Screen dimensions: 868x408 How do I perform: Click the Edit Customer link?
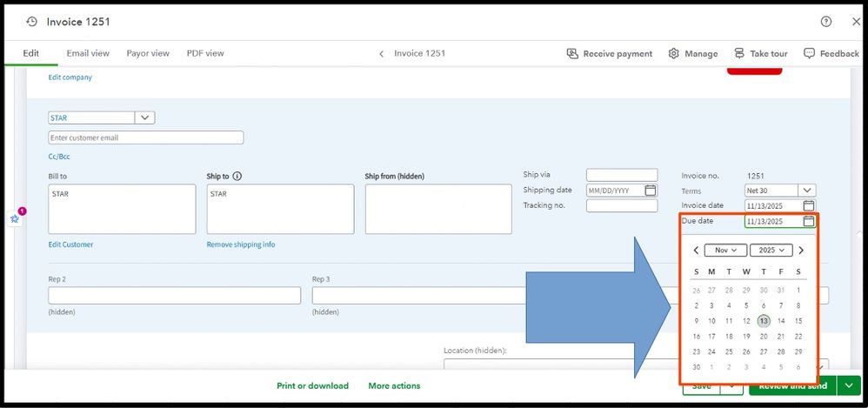tap(70, 244)
